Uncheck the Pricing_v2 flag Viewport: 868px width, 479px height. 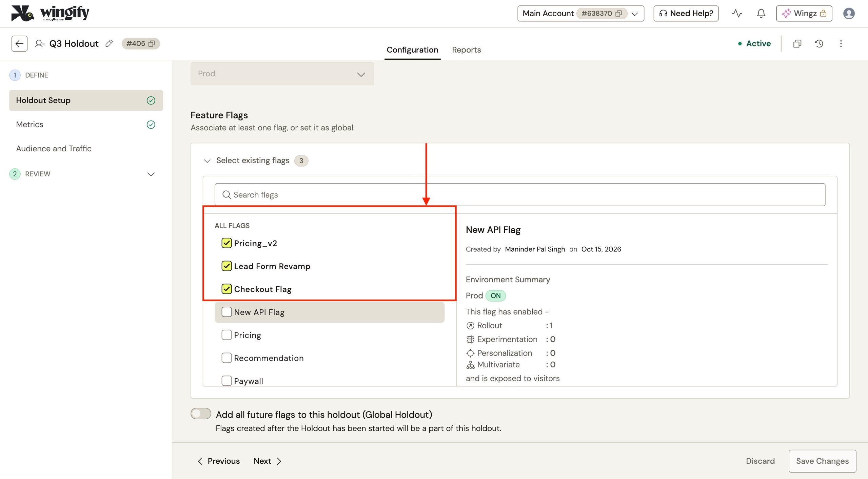pyautogui.click(x=226, y=243)
